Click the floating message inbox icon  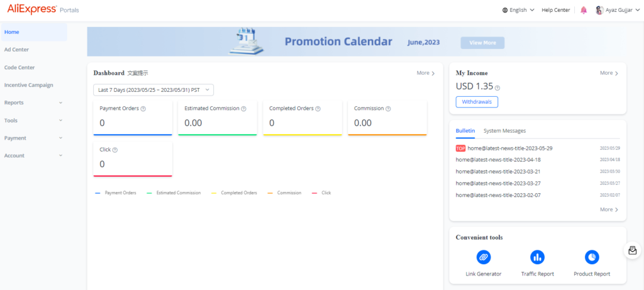coord(633,250)
